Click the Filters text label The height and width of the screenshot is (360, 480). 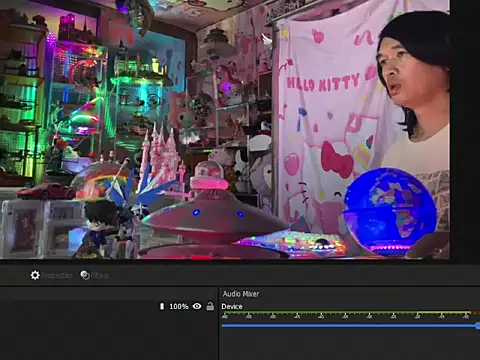(99, 276)
